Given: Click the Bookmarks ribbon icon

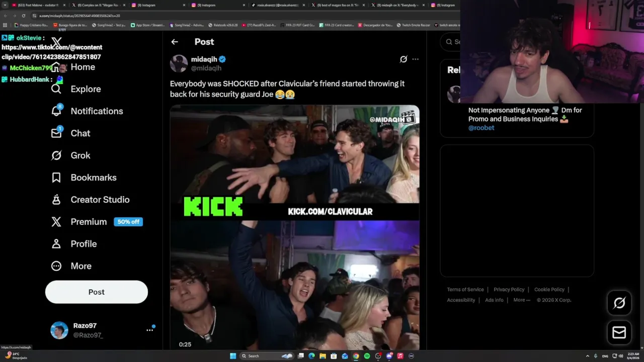Looking at the screenshot, I should coord(56,177).
